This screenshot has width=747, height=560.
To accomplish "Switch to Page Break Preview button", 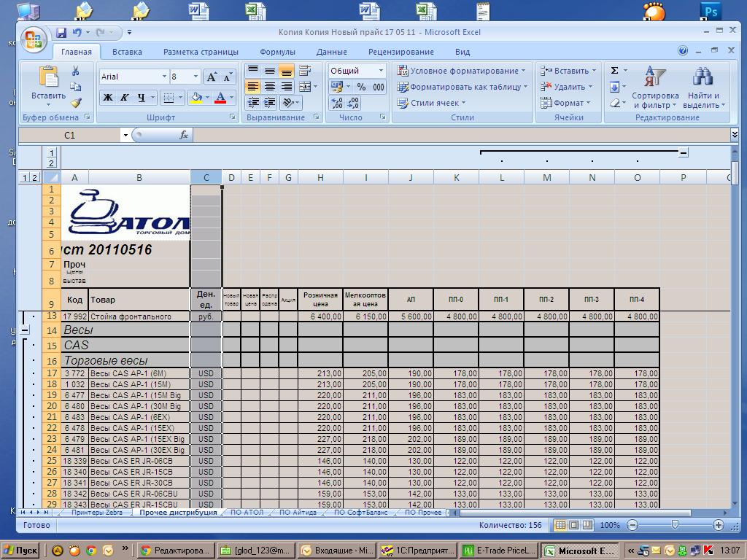I will (x=587, y=525).
